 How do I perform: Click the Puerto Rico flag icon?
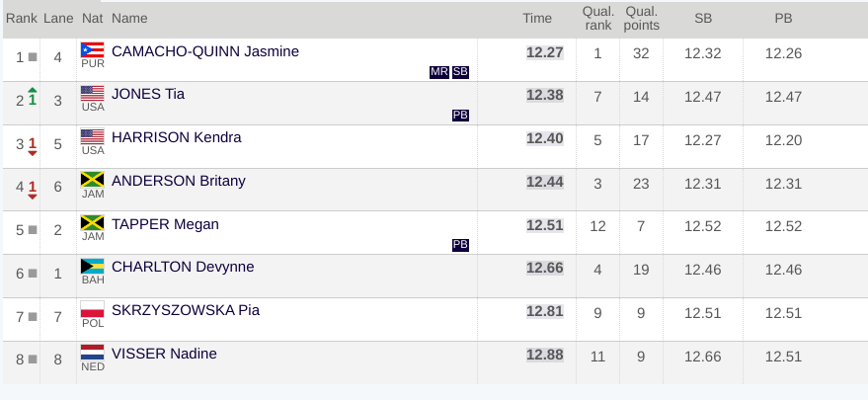click(93, 49)
